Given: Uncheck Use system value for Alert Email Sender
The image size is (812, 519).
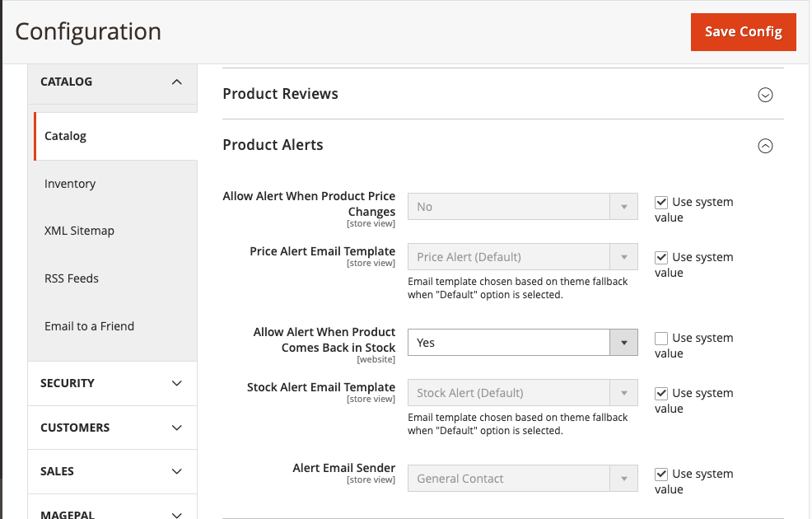Looking at the screenshot, I should (661, 474).
